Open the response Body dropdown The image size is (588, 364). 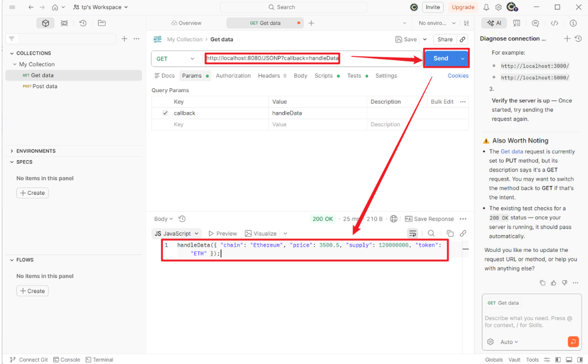coord(163,219)
